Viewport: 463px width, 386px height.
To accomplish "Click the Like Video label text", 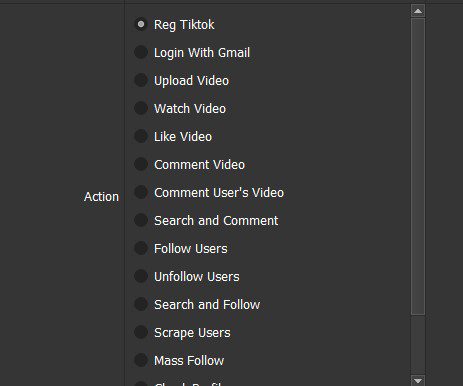I will tap(183, 137).
